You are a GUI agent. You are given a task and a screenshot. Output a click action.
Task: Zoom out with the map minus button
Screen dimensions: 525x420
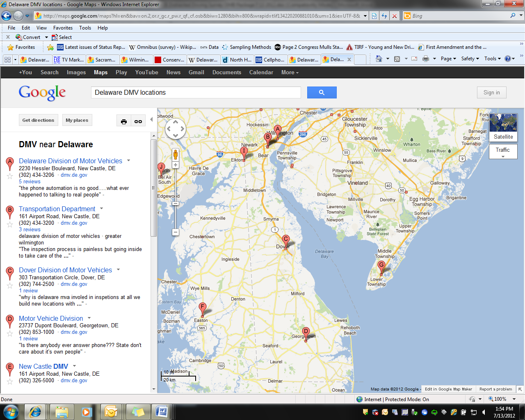tap(176, 232)
